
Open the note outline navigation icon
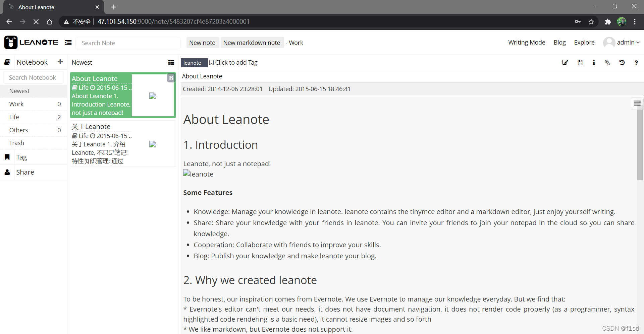click(x=637, y=104)
